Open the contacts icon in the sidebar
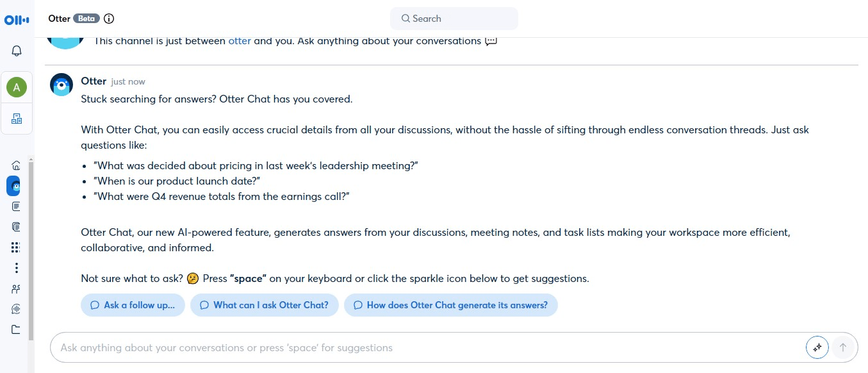 [x=14, y=288]
